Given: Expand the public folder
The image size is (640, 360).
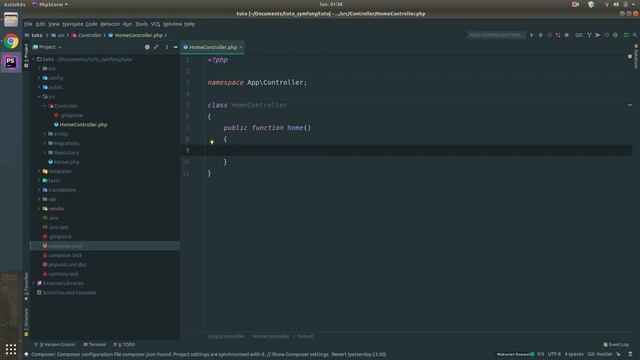Looking at the screenshot, I should [x=40, y=87].
